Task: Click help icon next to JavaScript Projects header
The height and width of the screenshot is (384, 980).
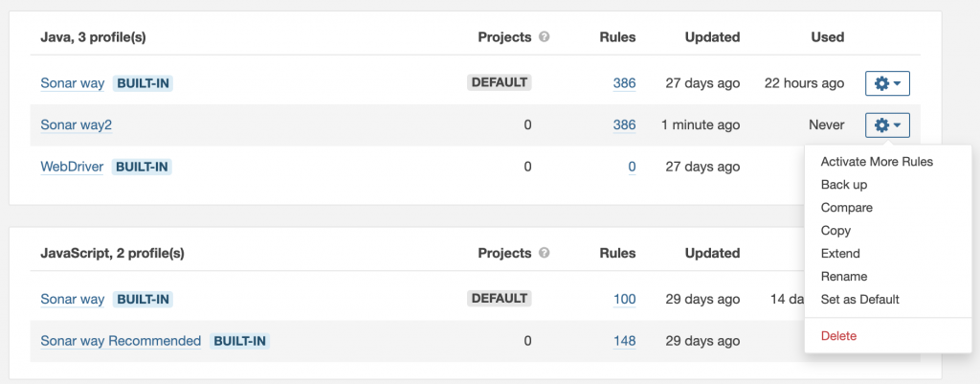Action: point(544,254)
